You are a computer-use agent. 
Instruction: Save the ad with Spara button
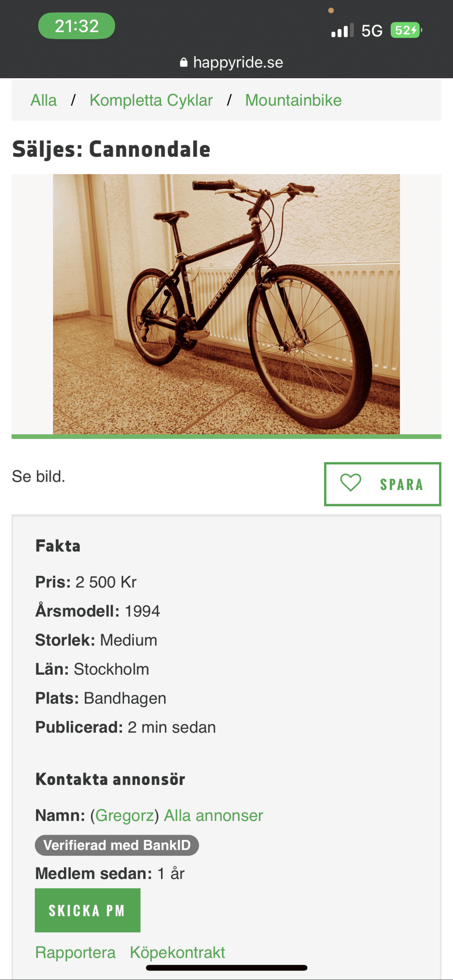382,484
